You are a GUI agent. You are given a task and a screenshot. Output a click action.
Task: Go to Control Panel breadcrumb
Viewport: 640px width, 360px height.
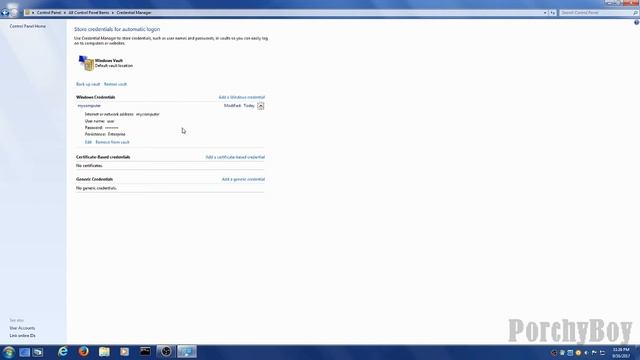click(49, 13)
